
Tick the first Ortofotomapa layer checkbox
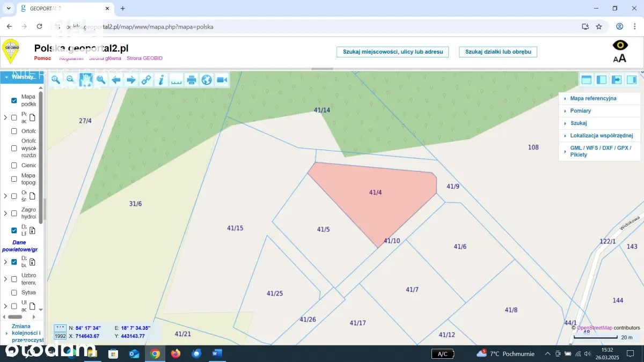point(14,131)
